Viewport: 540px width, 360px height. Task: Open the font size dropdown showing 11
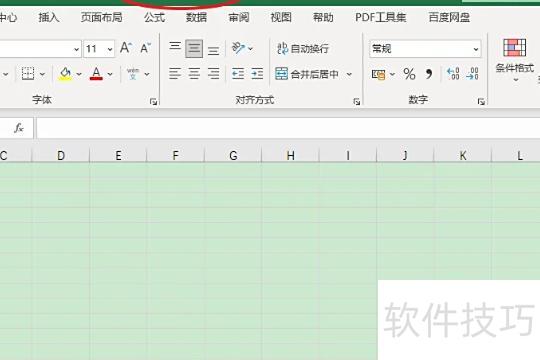(110, 49)
